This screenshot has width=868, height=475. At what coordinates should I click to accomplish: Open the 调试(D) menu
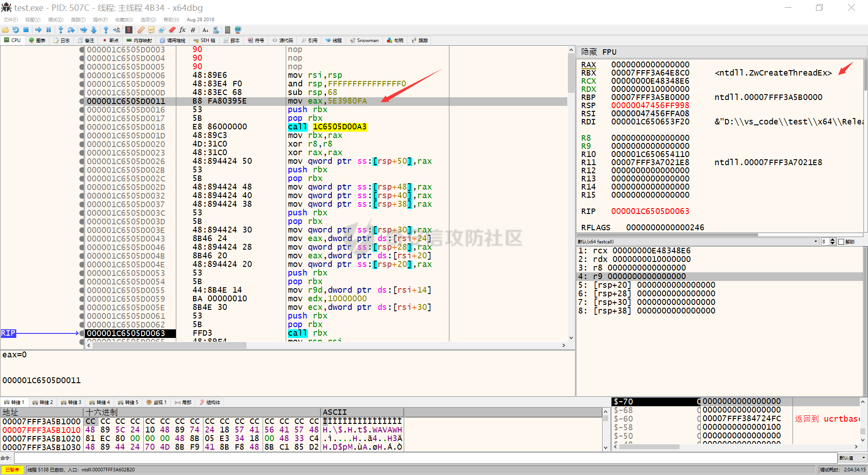[56, 19]
